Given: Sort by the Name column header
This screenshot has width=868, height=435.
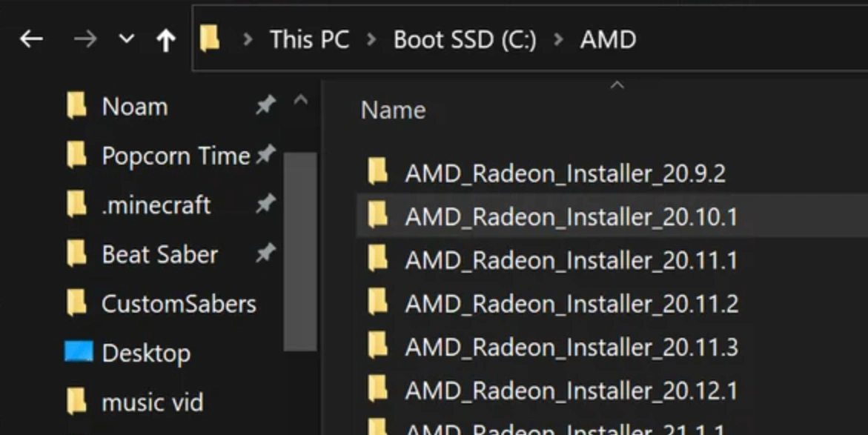Looking at the screenshot, I should point(393,110).
